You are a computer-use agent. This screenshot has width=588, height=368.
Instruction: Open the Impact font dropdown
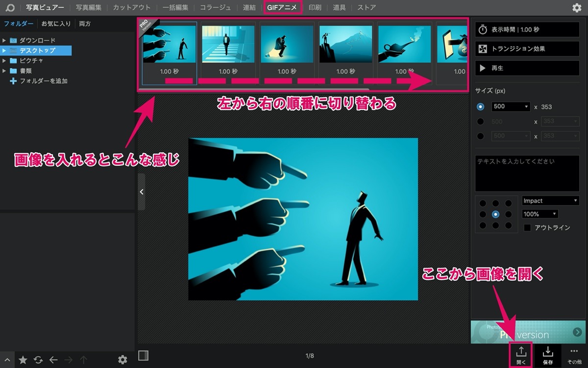[550, 201]
